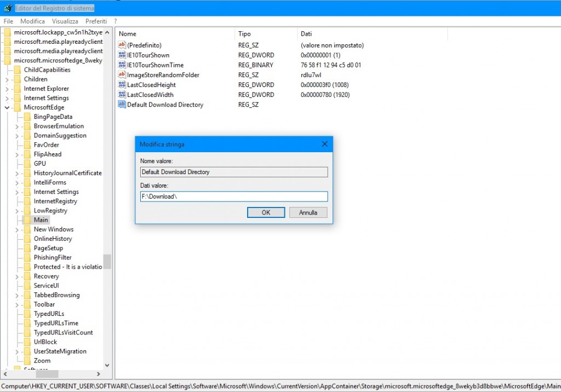Sort values by Nome column header

coord(175,33)
